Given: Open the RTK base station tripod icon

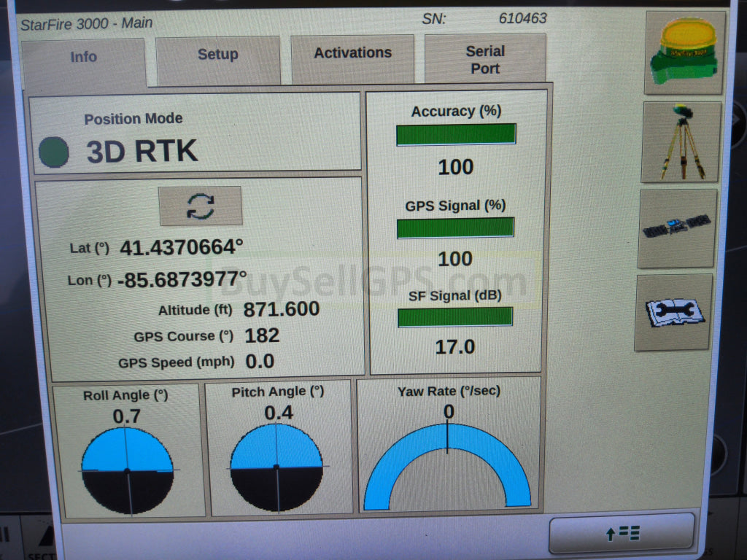Looking at the screenshot, I should [681, 142].
